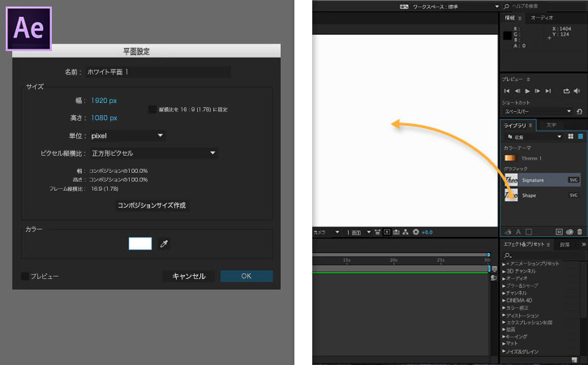Switch to the オーディオ tab

(542, 18)
